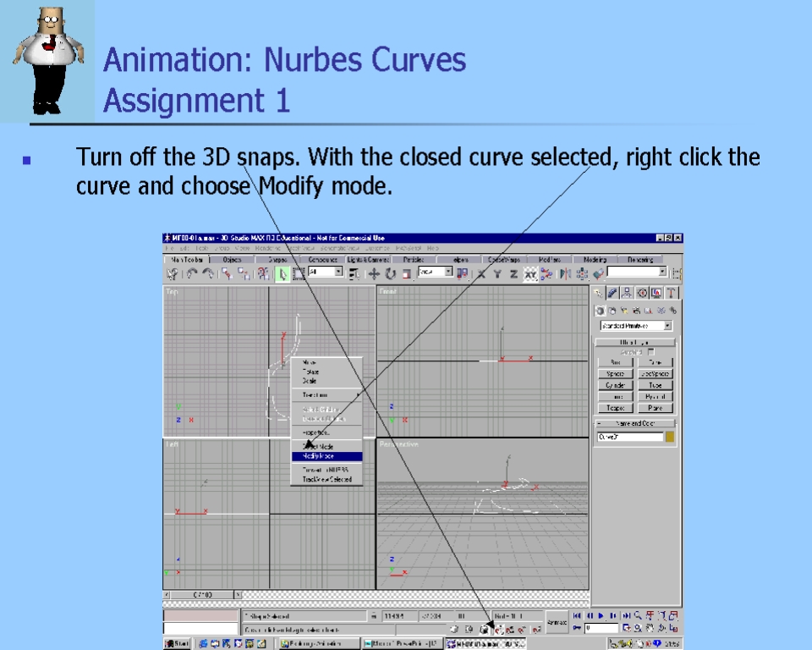Collapse the Name and Color rollout
This screenshot has width=812, height=650.
pos(635,423)
